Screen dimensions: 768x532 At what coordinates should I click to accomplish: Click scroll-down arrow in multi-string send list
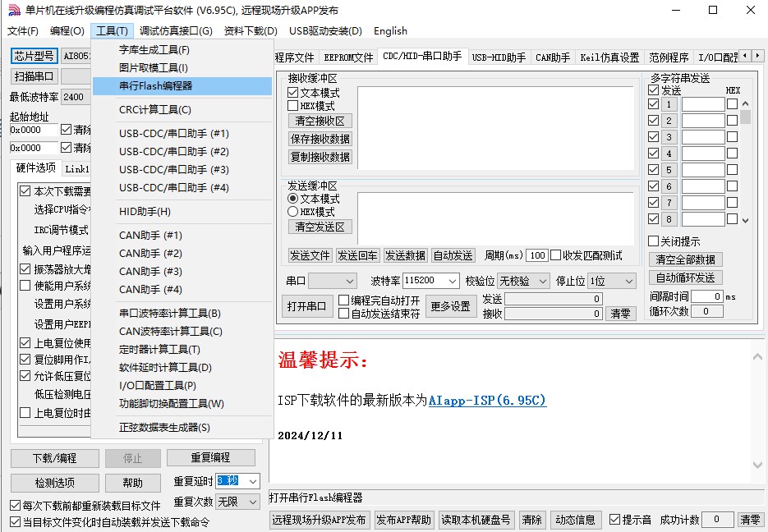coord(746,221)
